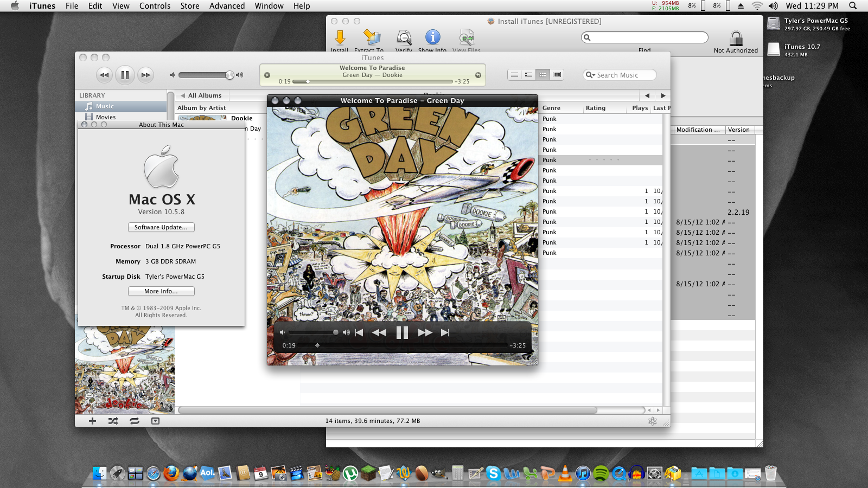This screenshot has height=488, width=868.
Task: Toggle shuffle in iTunes bottom bar
Action: (x=113, y=421)
